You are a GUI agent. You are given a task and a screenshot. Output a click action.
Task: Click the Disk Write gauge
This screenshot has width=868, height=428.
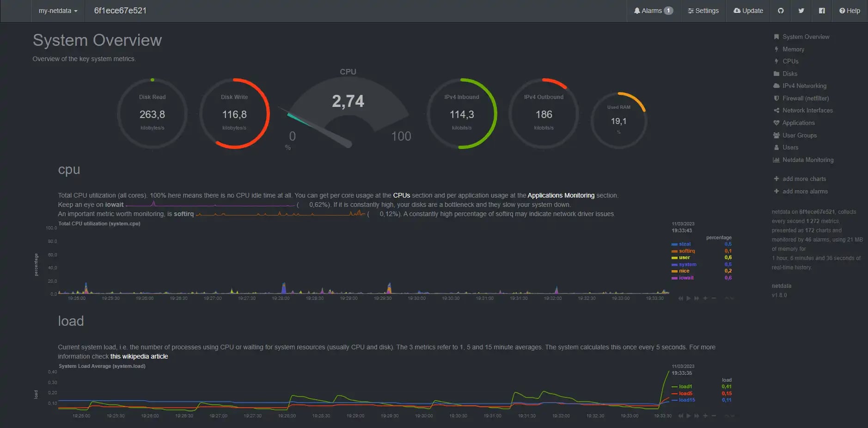click(234, 114)
